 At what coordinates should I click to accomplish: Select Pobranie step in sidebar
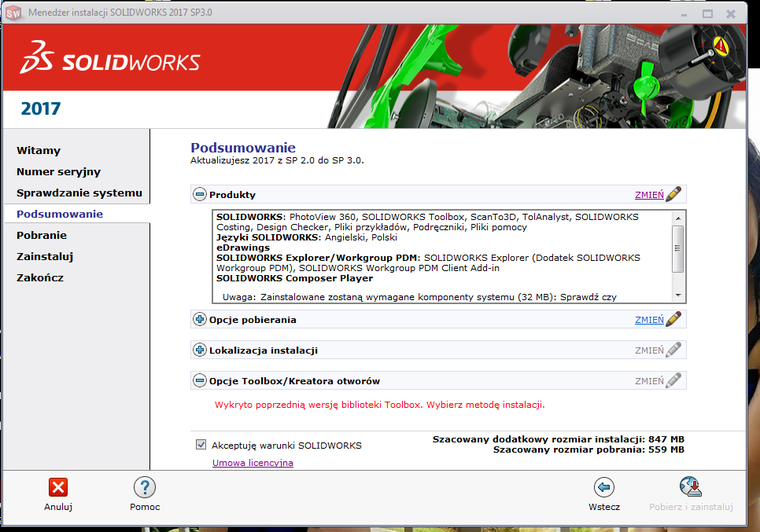click(42, 235)
